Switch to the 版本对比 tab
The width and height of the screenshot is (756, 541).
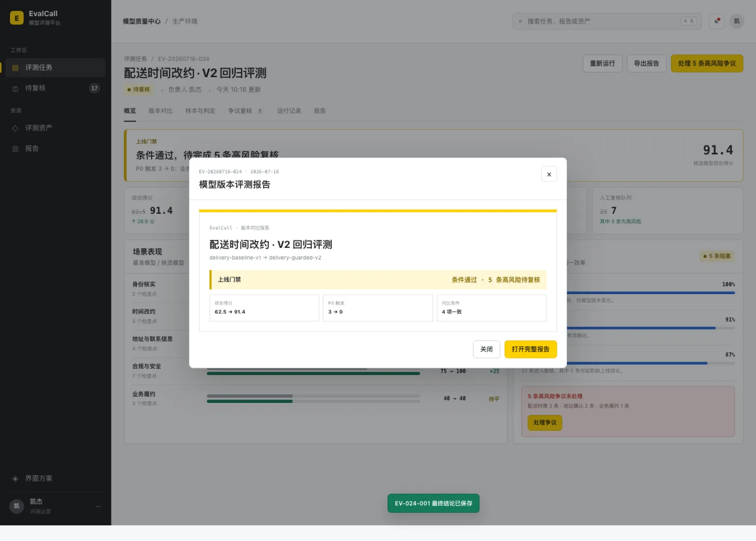(x=161, y=111)
